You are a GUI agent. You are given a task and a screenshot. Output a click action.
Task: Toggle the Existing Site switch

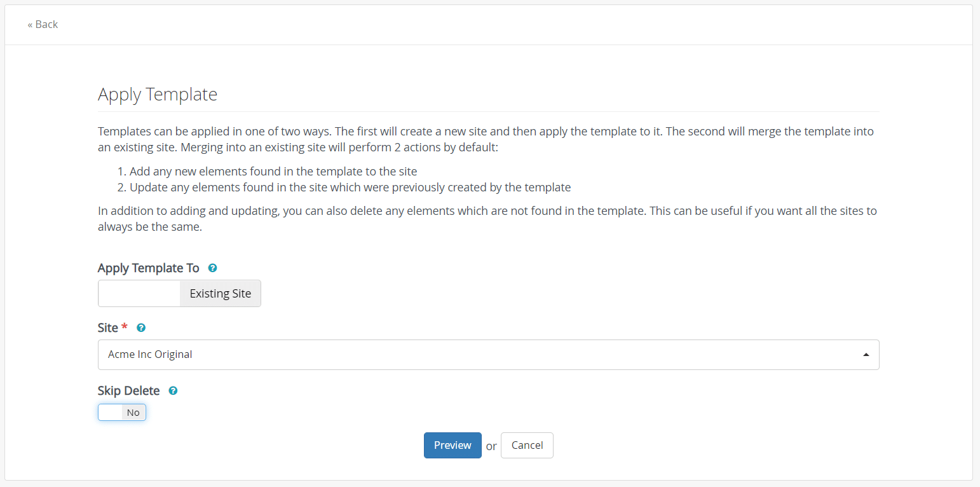[179, 294]
